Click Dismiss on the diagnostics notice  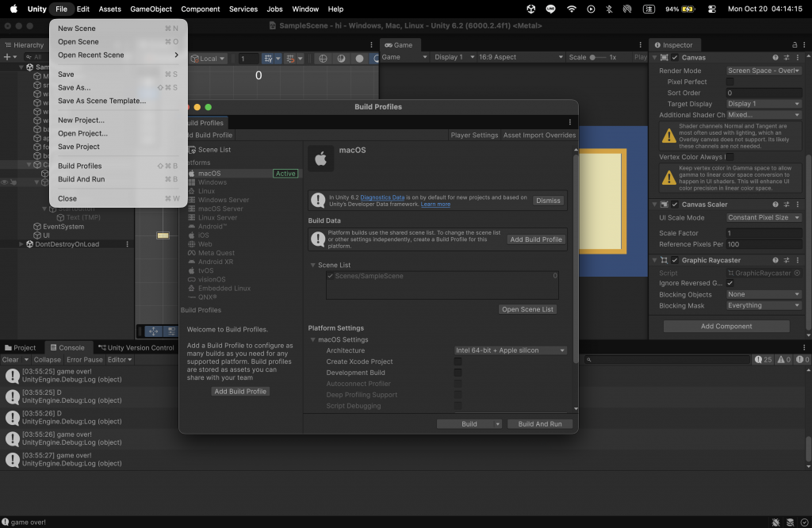coord(548,201)
